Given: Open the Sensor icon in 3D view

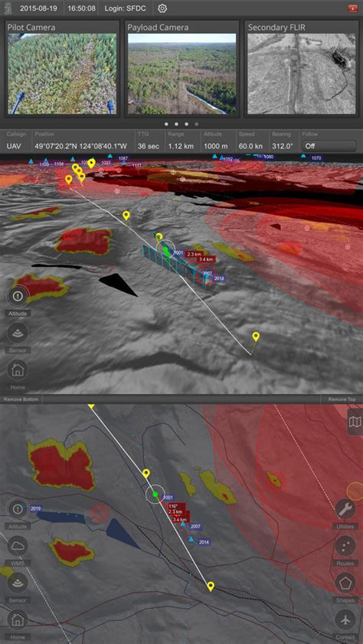Looking at the screenshot, I should tap(18, 333).
